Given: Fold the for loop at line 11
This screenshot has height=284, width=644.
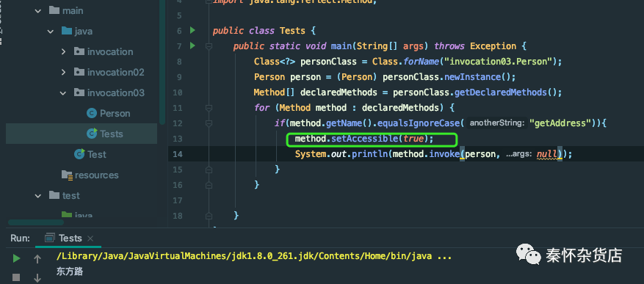Looking at the screenshot, I should click(209, 108).
